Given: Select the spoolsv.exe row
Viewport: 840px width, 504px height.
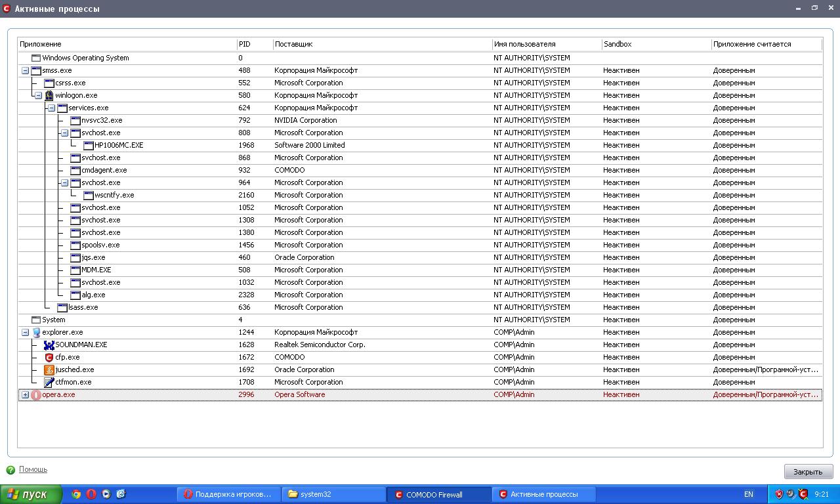Looking at the screenshot, I should (420, 245).
